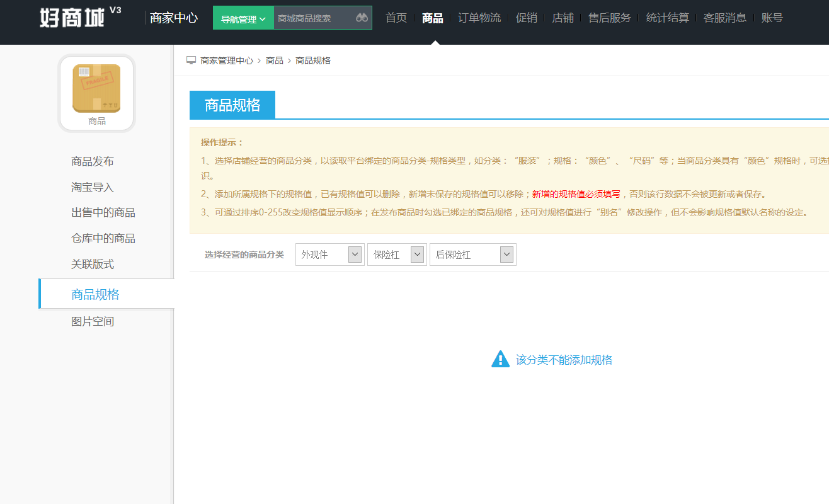The width and height of the screenshot is (829, 504).
Task: Click 商家管理中心 in breadcrumb
Action: (227, 60)
